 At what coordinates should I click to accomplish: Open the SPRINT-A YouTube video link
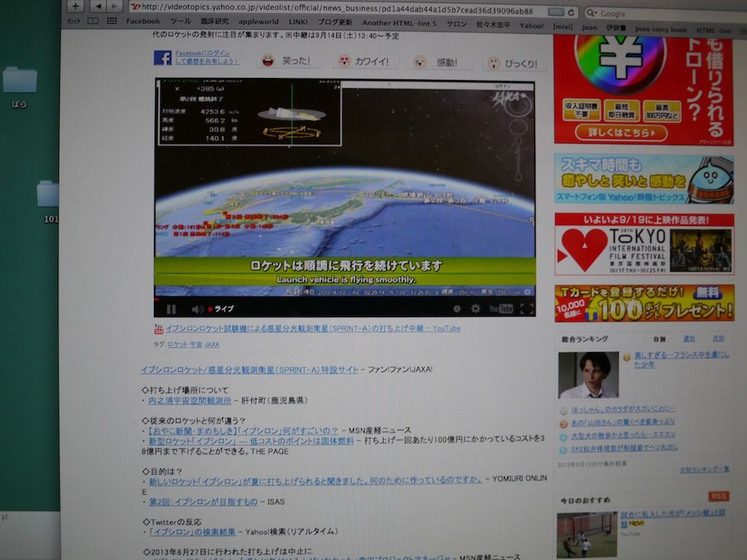pyautogui.click(x=312, y=328)
